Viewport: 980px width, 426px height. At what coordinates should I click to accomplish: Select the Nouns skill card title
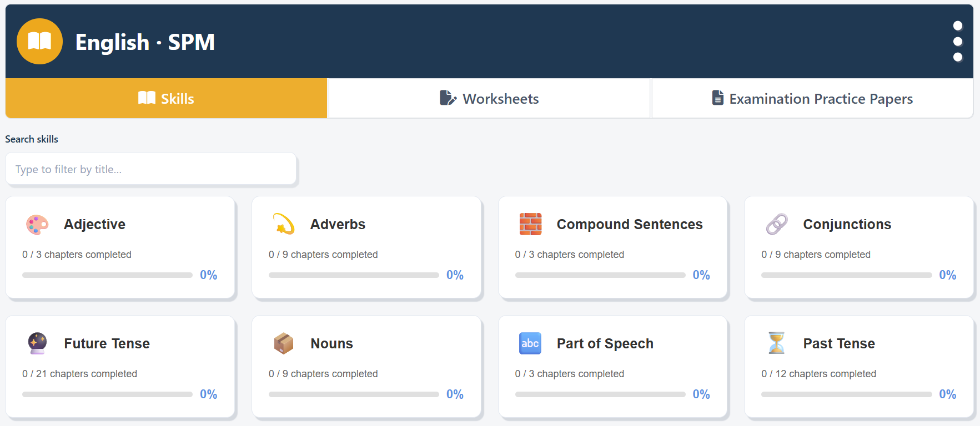tap(331, 343)
